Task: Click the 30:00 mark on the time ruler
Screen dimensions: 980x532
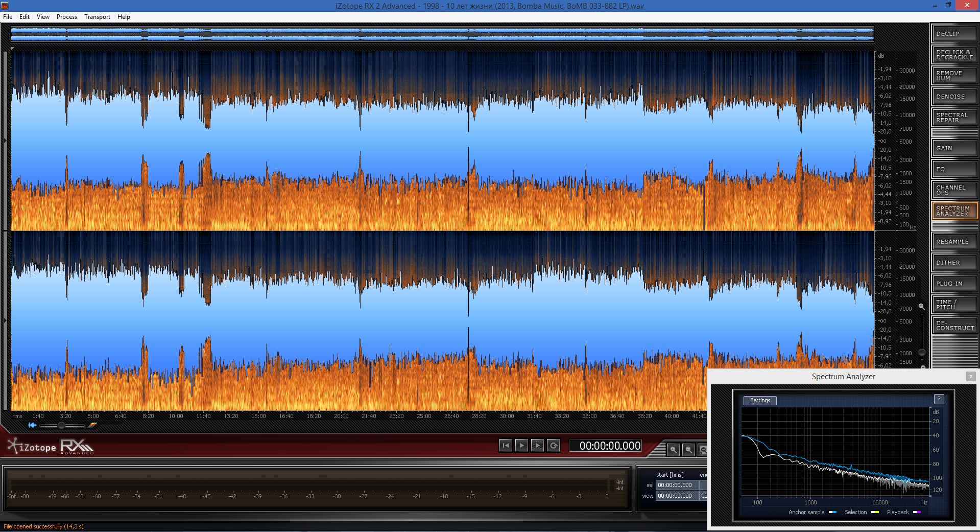Action: (x=507, y=416)
